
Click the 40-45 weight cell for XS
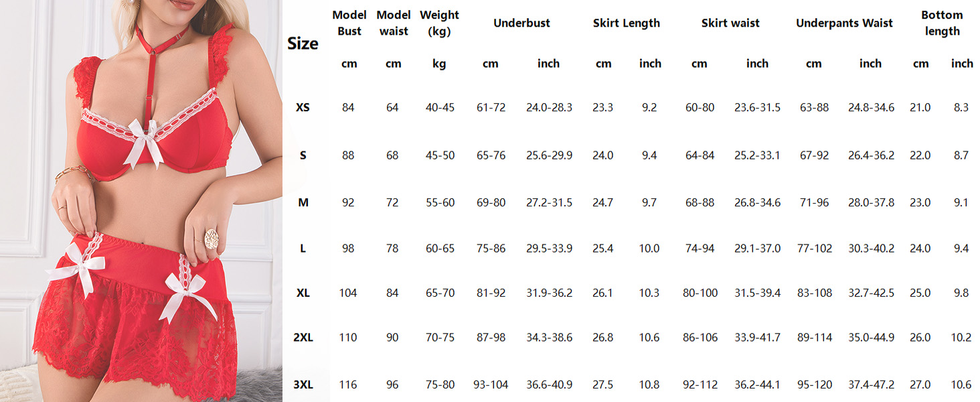(440, 107)
